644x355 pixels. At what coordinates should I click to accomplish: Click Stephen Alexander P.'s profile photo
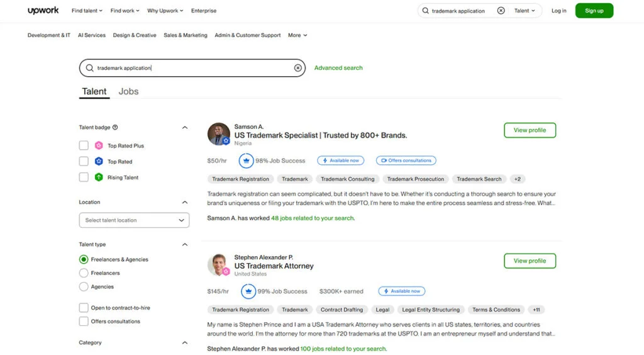click(x=218, y=264)
